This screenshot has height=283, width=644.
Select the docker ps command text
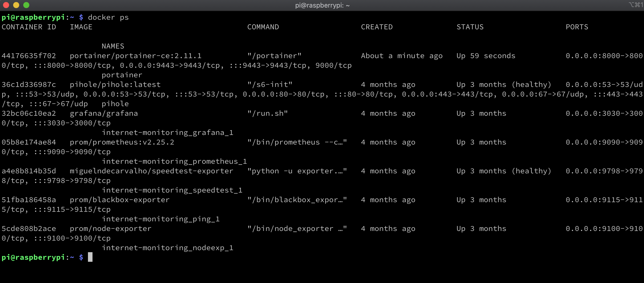(x=109, y=17)
